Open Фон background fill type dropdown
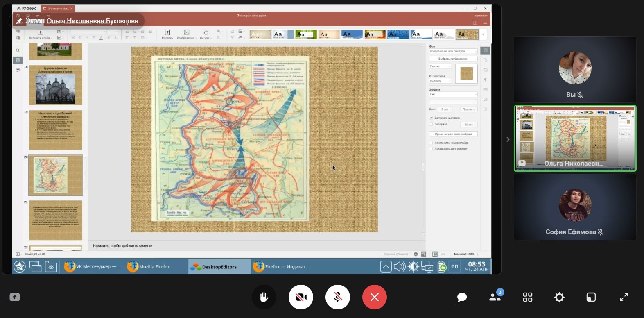This screenshot has height=318, width=644. 453,51
